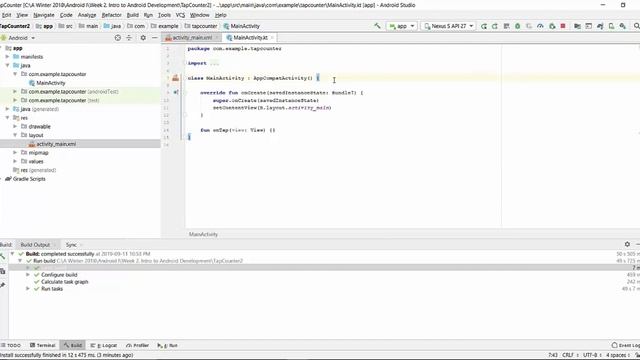
Task: Click the Profile app gauge icon
Action: [540, 26]
